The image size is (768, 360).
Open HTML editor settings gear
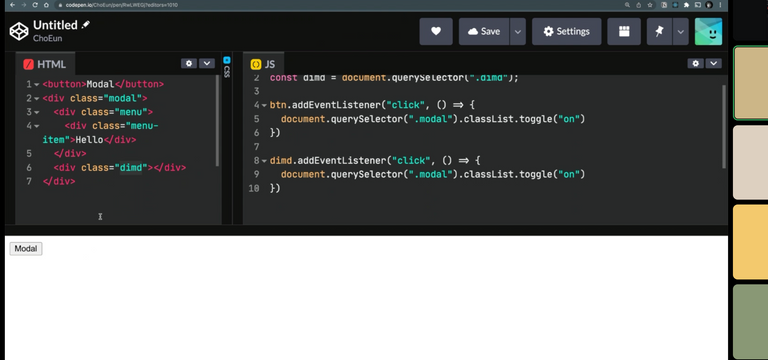(x=189, y=63)
